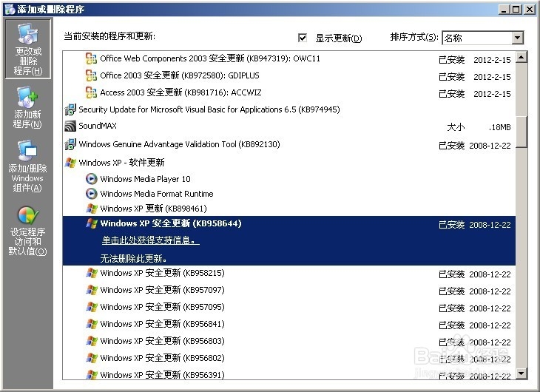The width and height of the screenshot is (540, 392).
Task: Select the SoundMAX entry text
Action: [98, 126]
